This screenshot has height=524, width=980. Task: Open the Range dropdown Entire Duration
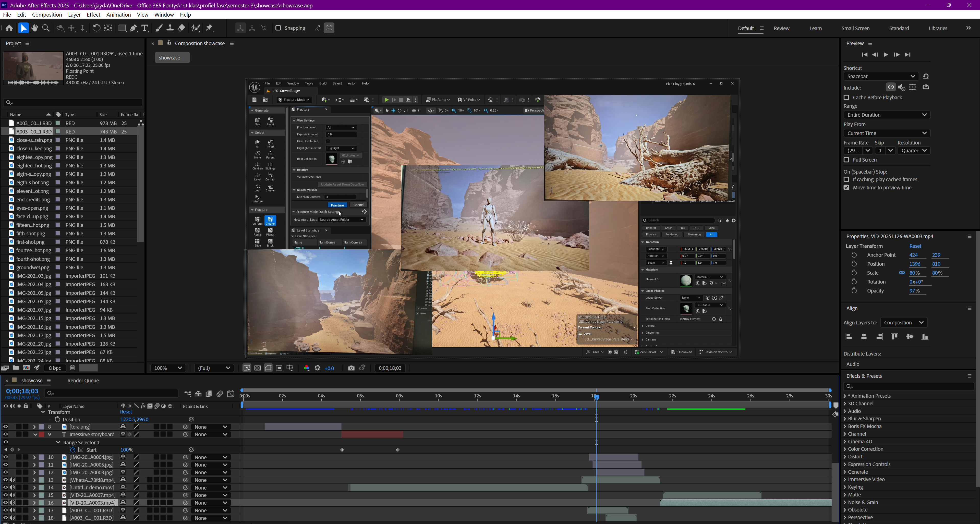click(886, 115)
